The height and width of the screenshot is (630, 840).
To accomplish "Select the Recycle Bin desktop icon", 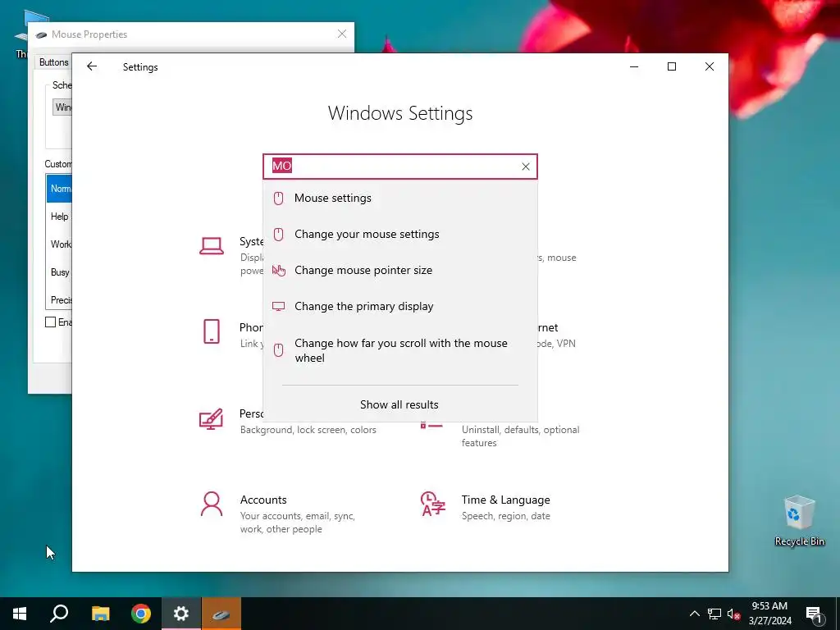I will [x=799, y=521].
